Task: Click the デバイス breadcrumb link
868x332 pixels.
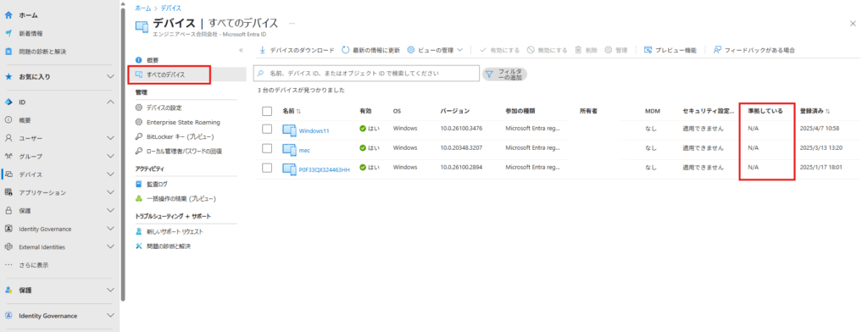Action: click(x=171, y=8)
